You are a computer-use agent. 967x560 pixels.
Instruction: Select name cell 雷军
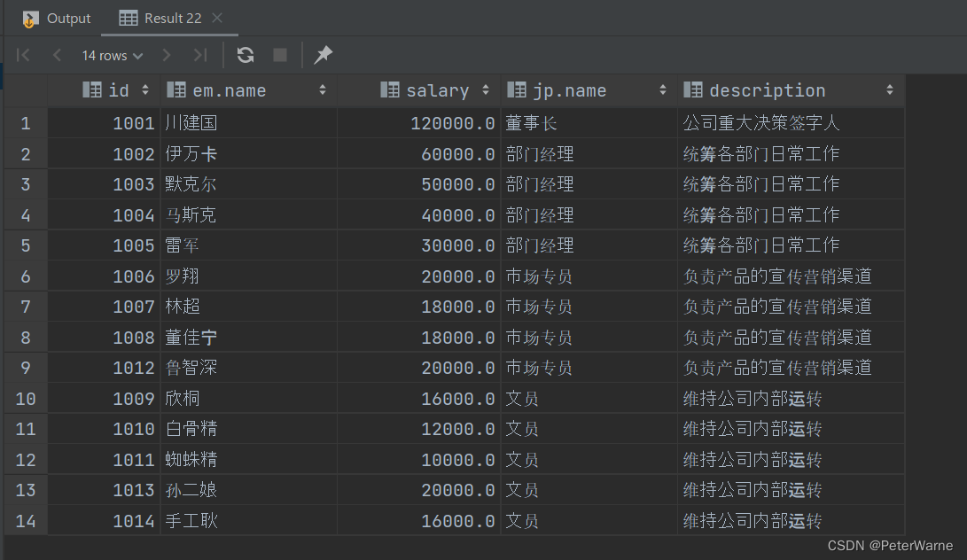click(x=248, y=245)
